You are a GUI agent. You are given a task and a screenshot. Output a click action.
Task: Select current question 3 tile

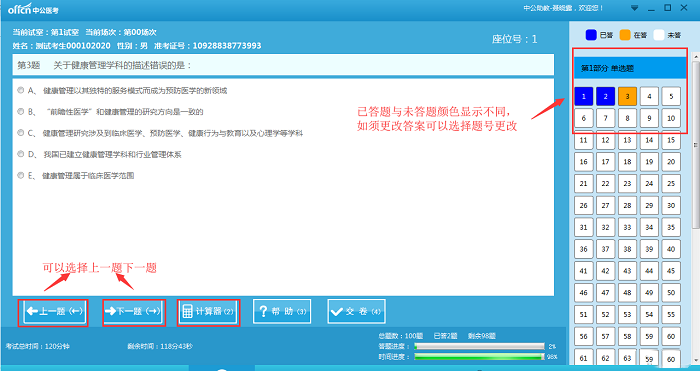click(627, 96)
